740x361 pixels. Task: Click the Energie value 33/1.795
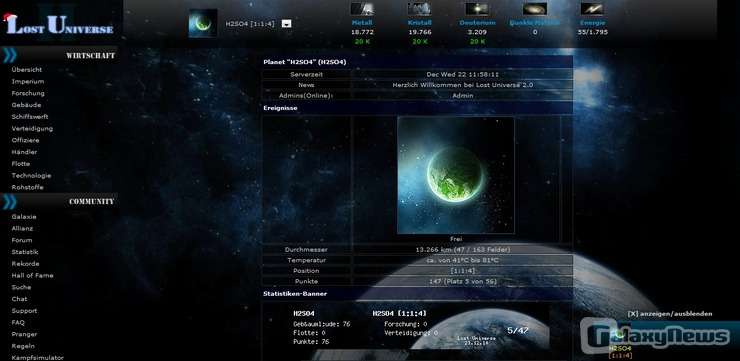pos(592,32)
